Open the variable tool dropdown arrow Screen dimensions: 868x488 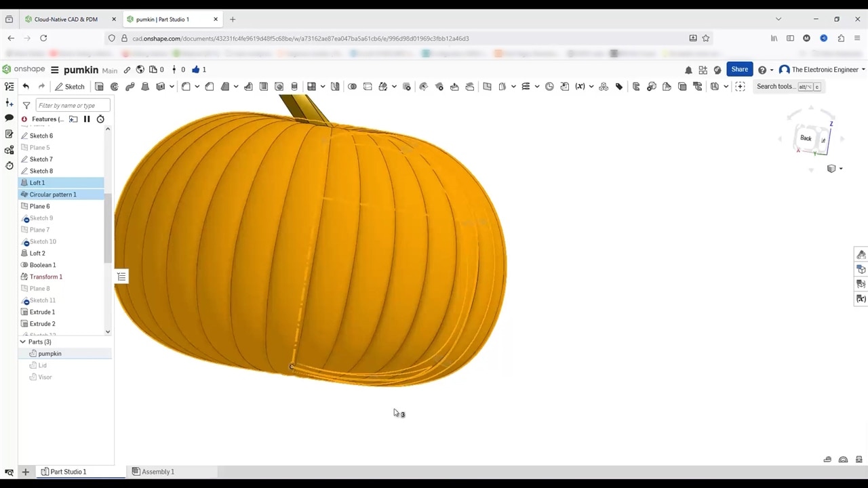pyautogui.click(x=591, y=87)
